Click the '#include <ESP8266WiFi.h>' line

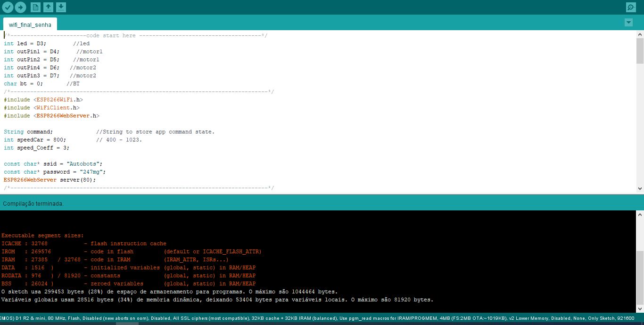[x=43, y=100]
